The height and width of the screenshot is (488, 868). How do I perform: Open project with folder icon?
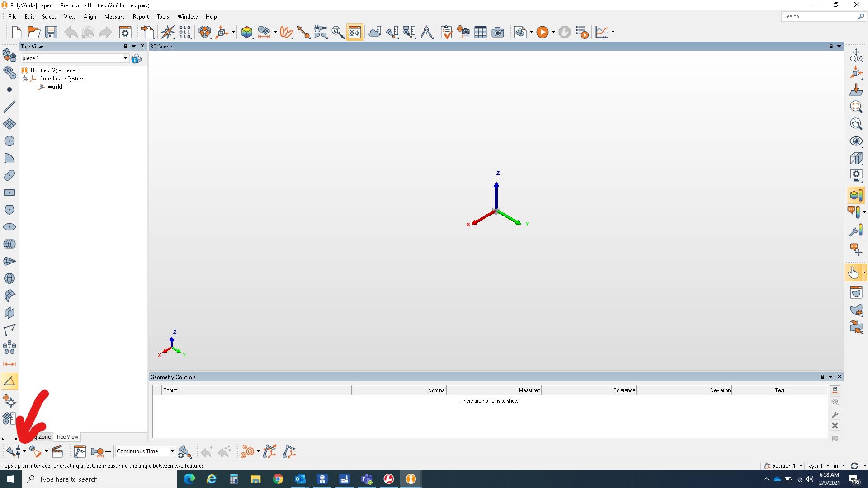pos(34,32)
